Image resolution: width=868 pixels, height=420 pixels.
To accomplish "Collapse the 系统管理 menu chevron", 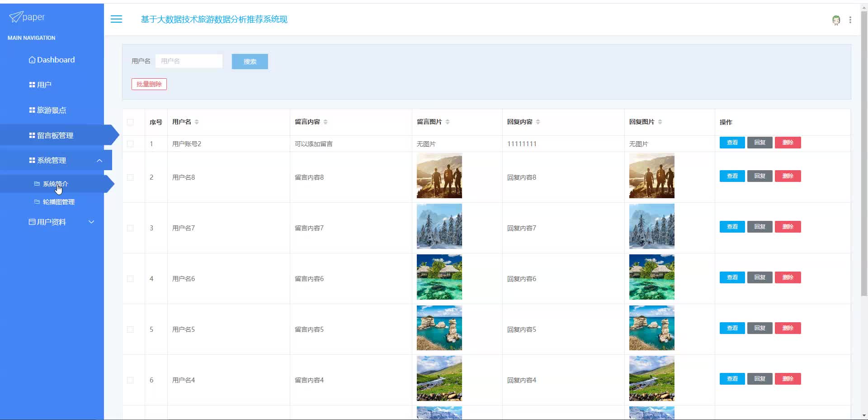I will (x=99, y=161).
